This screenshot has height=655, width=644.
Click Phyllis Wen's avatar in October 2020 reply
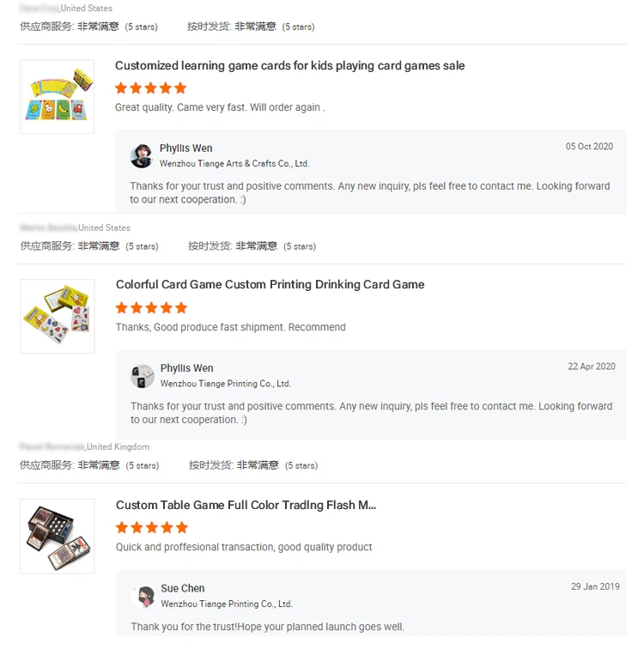tap(142, 156)
